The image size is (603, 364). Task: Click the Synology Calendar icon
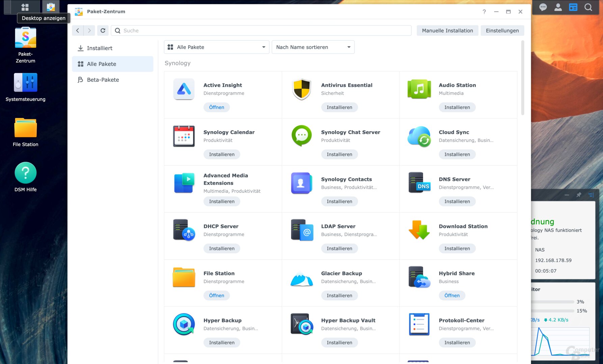(x=184, y=136)
